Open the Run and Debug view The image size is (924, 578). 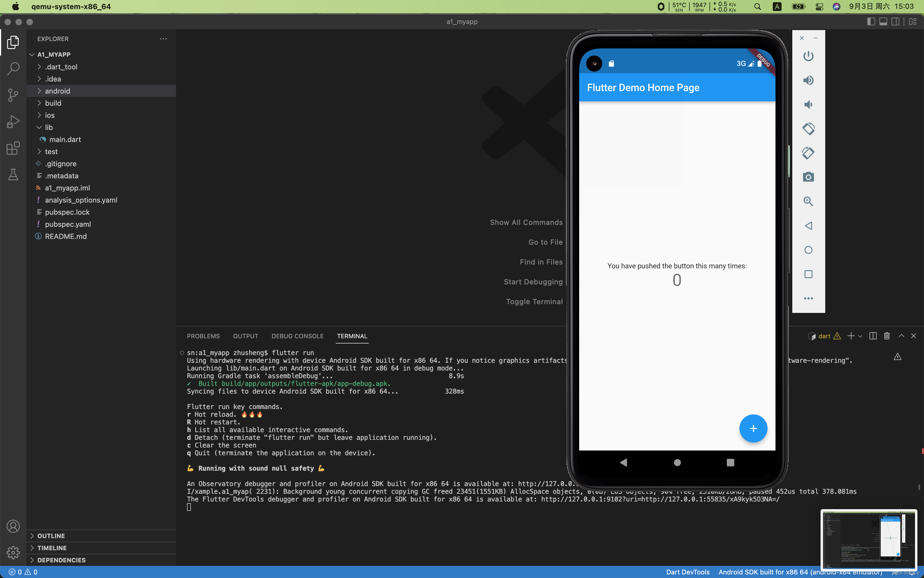click(13, 122)
